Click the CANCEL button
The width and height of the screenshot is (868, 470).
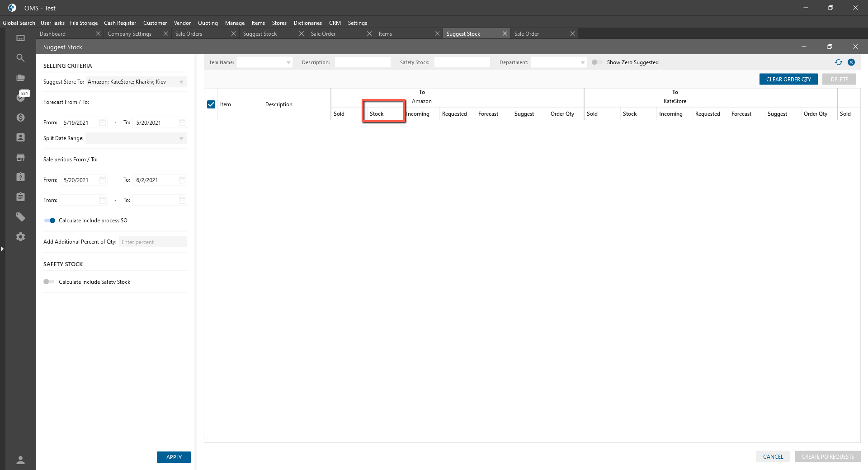click(773, 456)
